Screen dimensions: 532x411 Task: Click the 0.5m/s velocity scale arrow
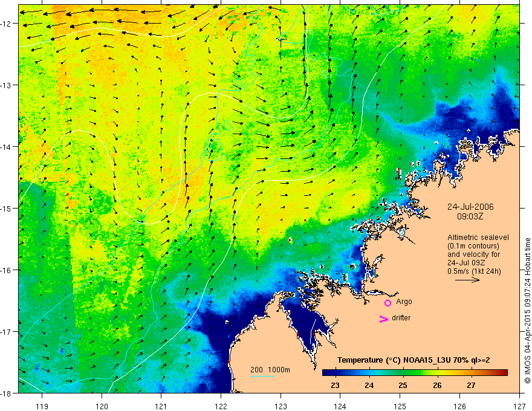(x=467, y=280)
